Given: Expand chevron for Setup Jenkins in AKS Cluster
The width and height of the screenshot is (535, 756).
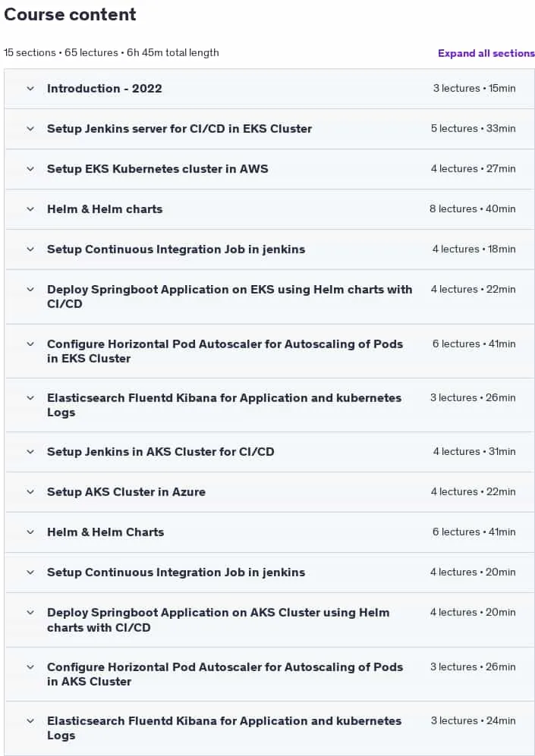Looking at the screenshot, I should pyautogui.click(x=30, y=452).
